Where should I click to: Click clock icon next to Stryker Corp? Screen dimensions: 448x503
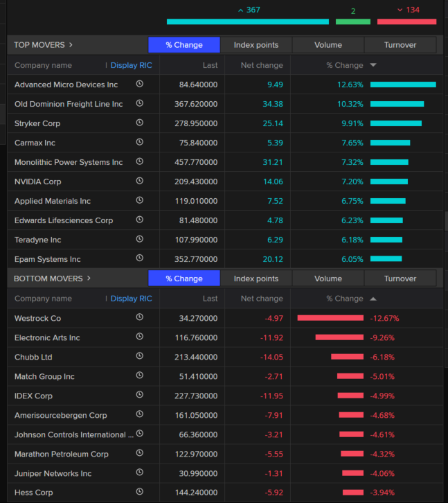tap(139, 123)
